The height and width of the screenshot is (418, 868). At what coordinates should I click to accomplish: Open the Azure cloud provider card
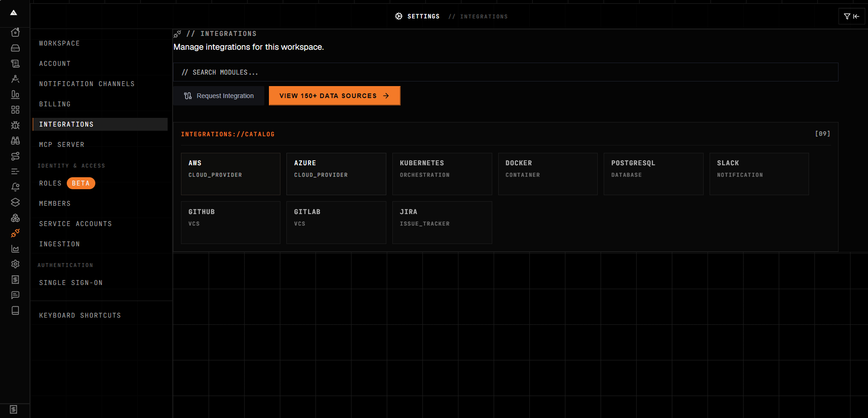(x=336, y=174)
